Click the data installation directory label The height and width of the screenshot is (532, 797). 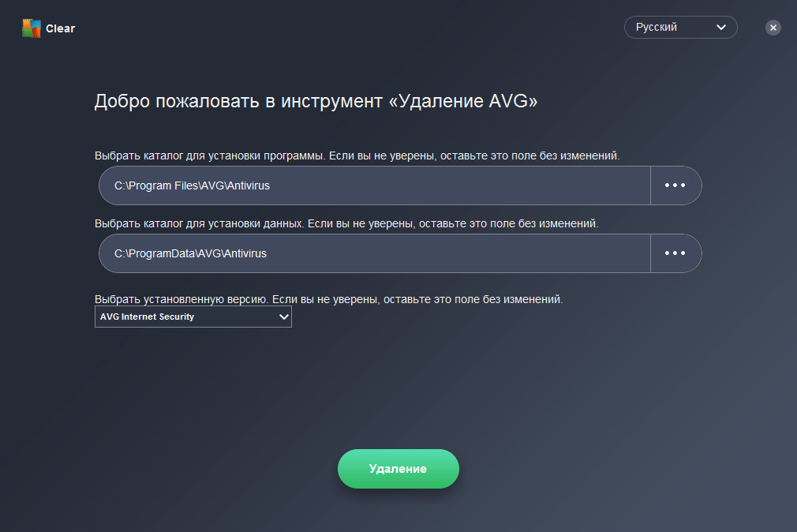(346, 223)
